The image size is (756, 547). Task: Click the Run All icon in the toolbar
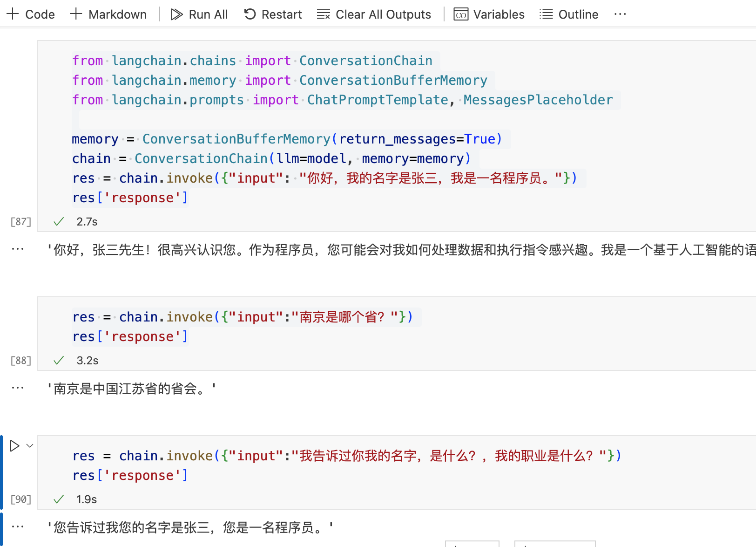[x=176, y=14]
